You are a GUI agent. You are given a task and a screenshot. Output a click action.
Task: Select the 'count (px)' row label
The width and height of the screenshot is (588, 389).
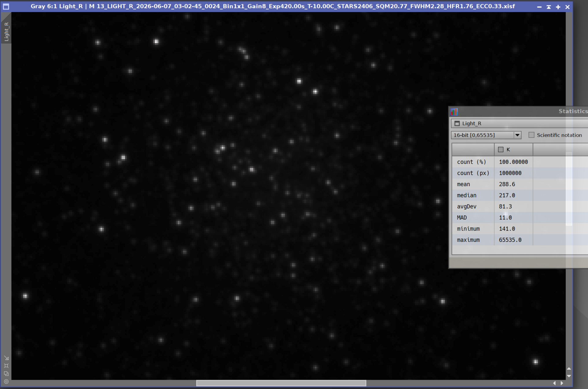[473, 173]
